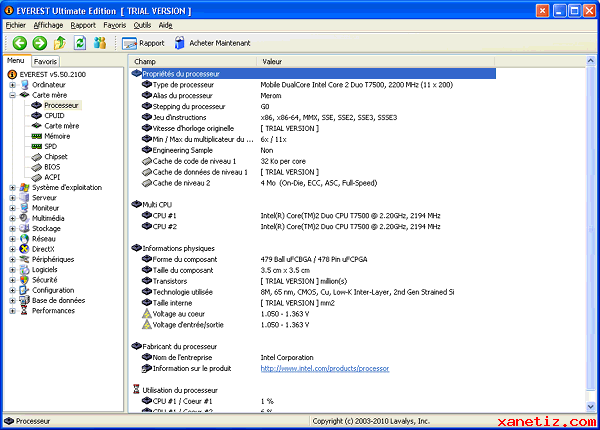Click the users toolbar icon
The height and width of the screenshot is (430, 600).
coord(100,43)
